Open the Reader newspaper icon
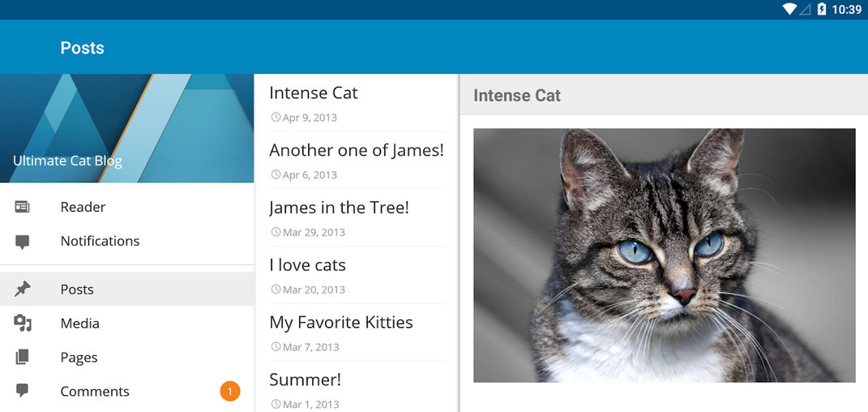Image resolution: width=868 pixels, height=412 pixels. (22, 207)
